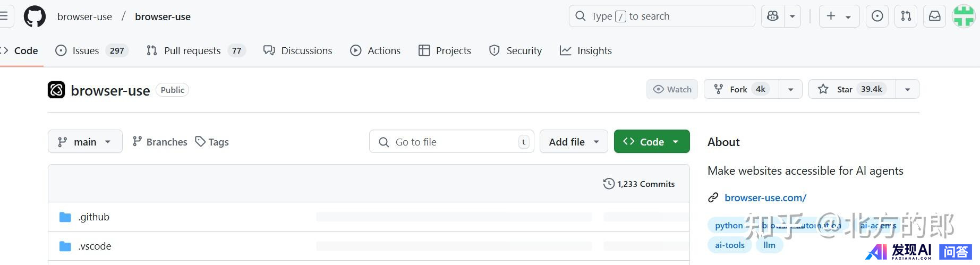
Task: Toggle Watch for repository notifications
Action: [x=672, y=89]
